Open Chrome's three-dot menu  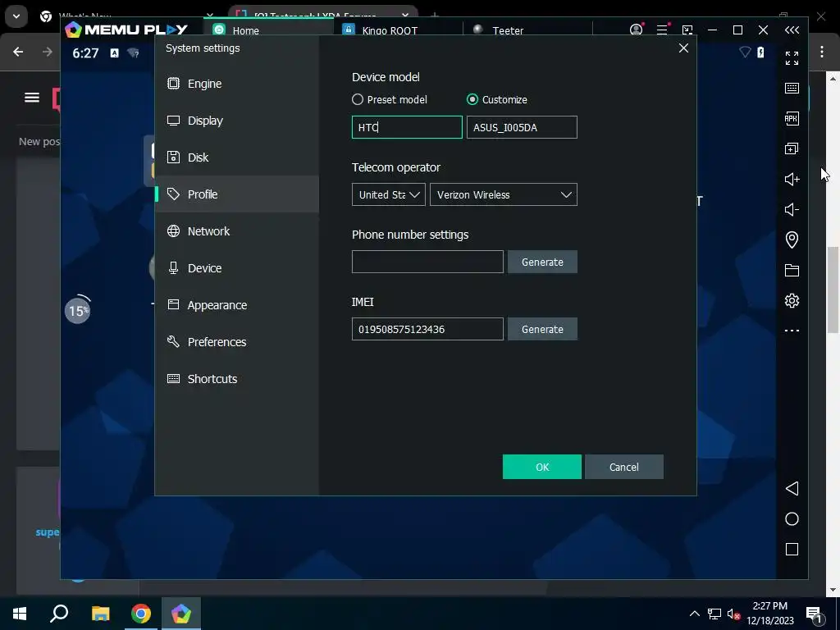tap(822, 52)
